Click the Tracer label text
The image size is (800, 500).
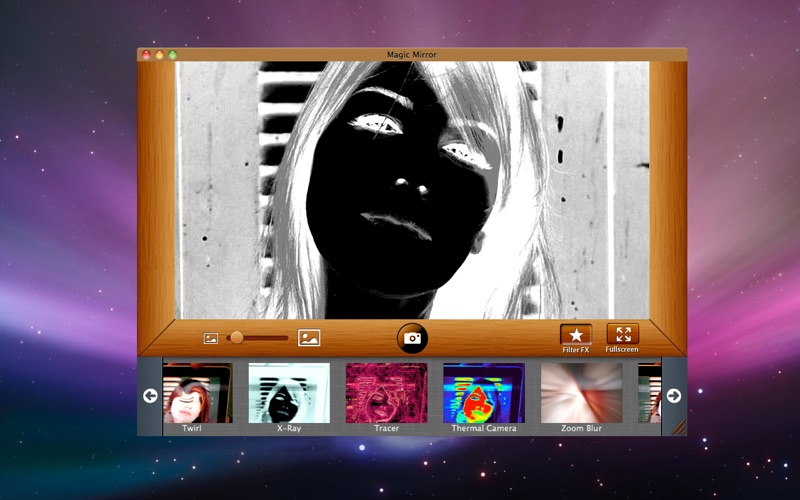[387, 429]
